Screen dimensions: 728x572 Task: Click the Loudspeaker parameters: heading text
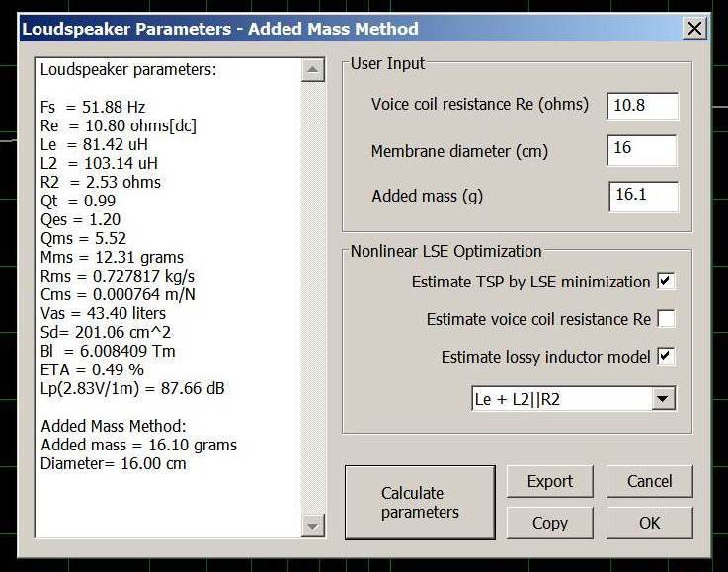coord(128,69)
